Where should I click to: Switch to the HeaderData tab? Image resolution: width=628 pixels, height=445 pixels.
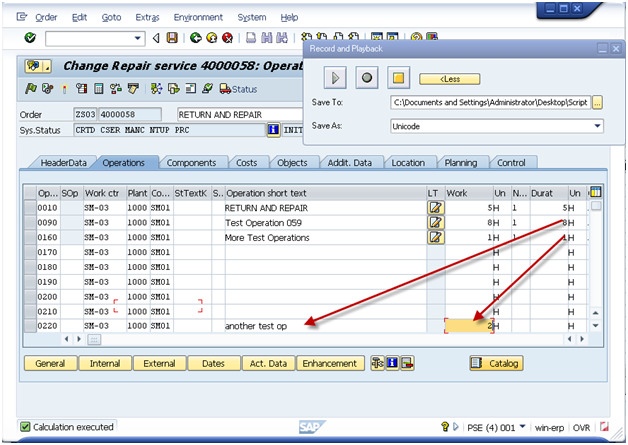(x=63, y=163)
